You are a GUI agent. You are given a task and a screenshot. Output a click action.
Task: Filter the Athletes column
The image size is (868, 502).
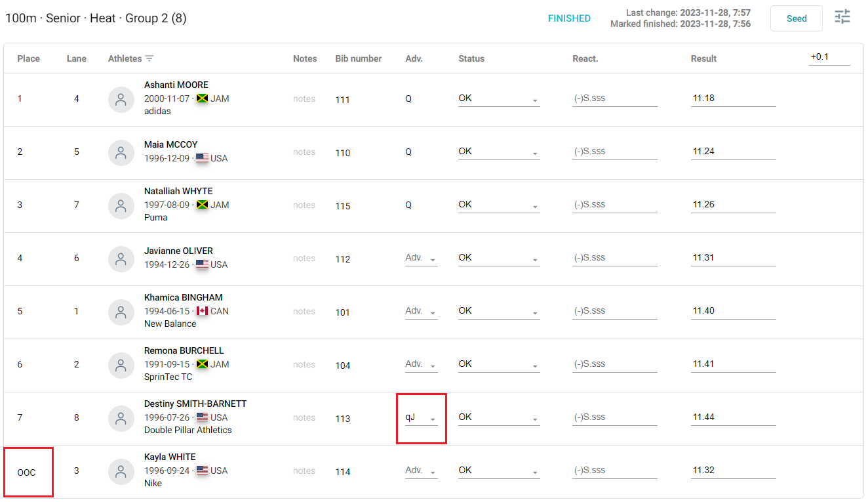coord(149,58)
